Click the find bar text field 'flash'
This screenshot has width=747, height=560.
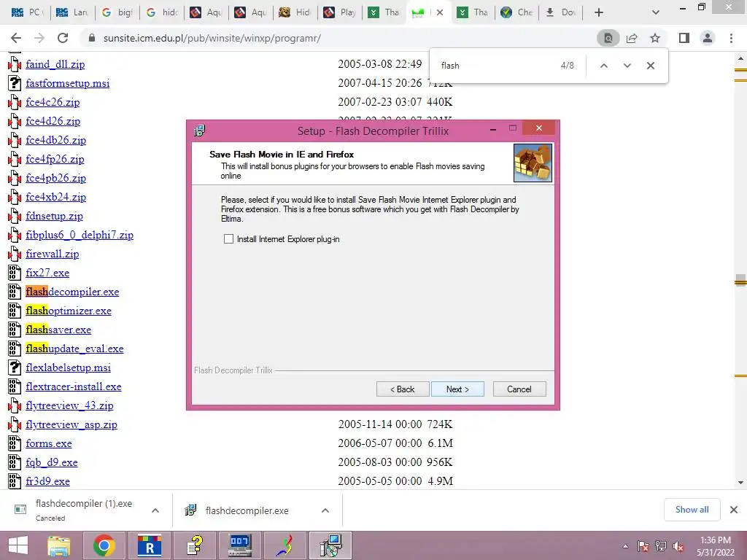pyautogui.click(x=495, y=66)
